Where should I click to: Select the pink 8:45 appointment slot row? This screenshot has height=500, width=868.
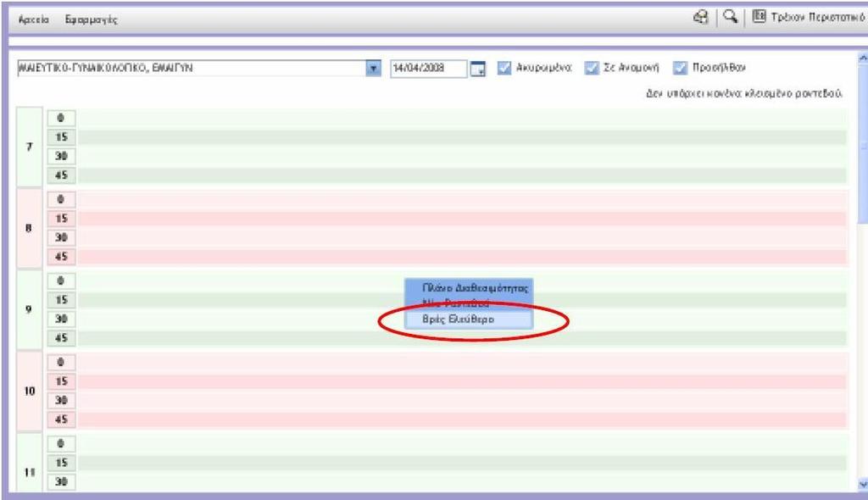(462, 257)
